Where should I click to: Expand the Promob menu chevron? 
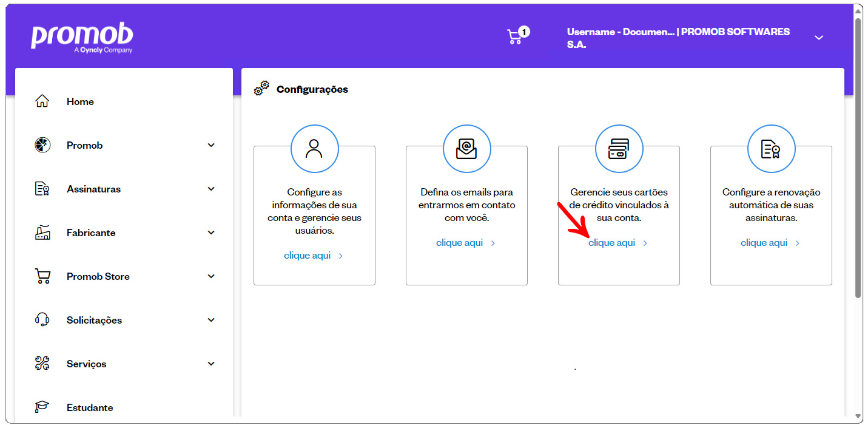pos(211,145)
